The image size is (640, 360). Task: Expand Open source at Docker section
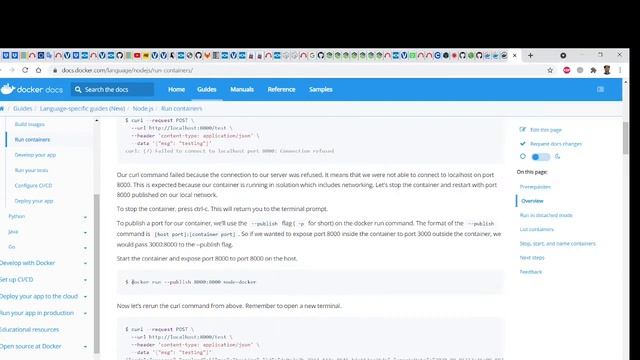coord(85,347)
